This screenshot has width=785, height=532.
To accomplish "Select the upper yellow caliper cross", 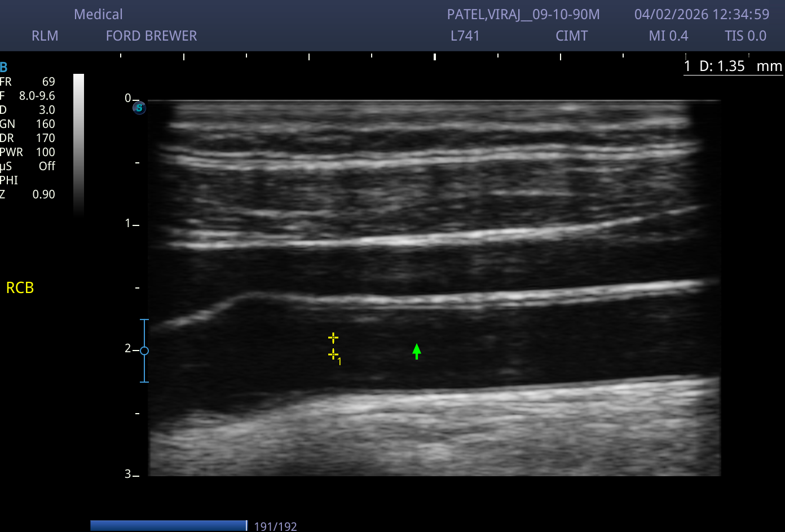I will (x=333, y=338).
